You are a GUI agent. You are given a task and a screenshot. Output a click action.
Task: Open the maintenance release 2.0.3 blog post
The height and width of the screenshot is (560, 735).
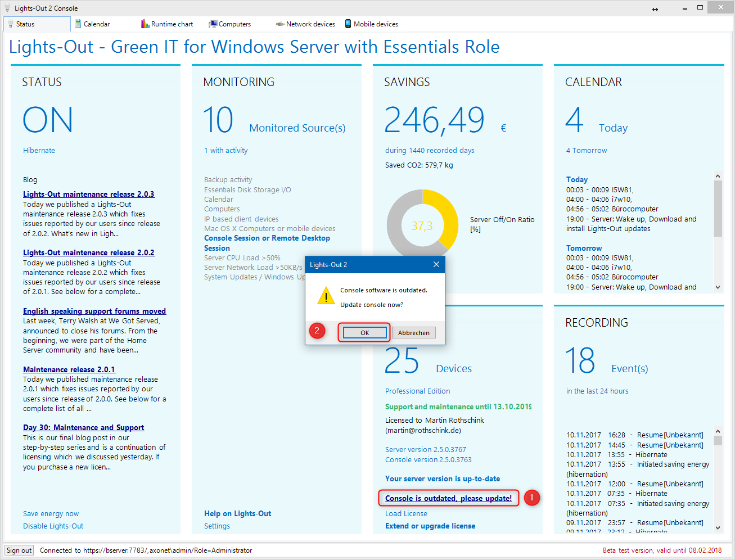[89, 194]
